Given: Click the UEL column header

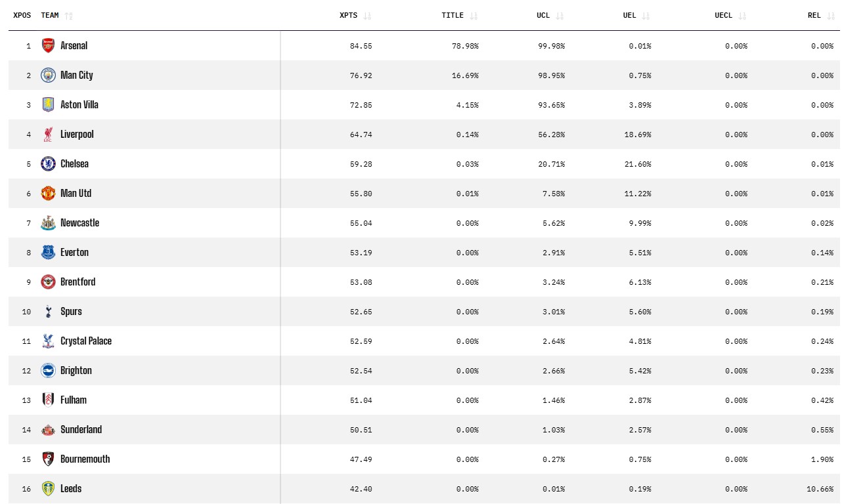Looking at the screenshot, I should click(x=629, y=16).
